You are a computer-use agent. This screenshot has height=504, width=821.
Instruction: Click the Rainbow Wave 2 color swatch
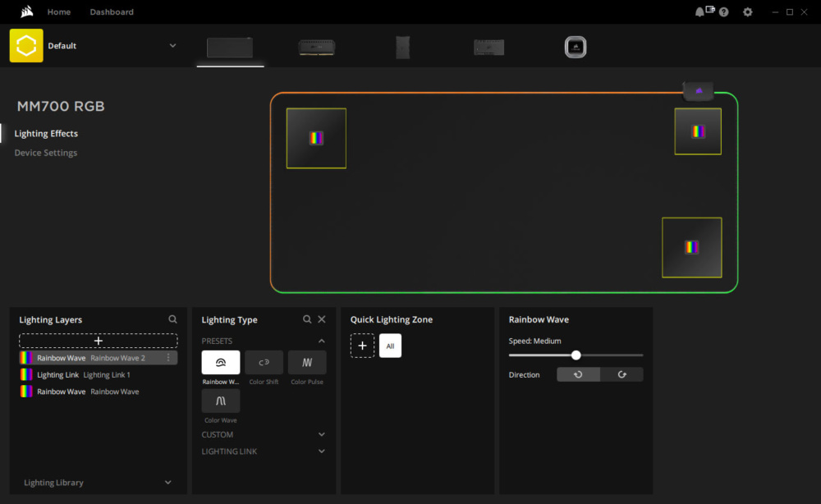26,357
